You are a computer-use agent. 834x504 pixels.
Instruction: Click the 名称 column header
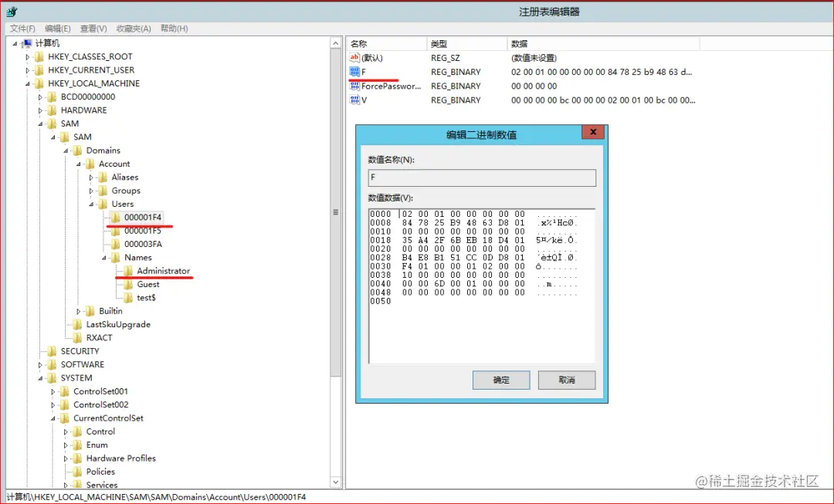(x=387, y=43)
